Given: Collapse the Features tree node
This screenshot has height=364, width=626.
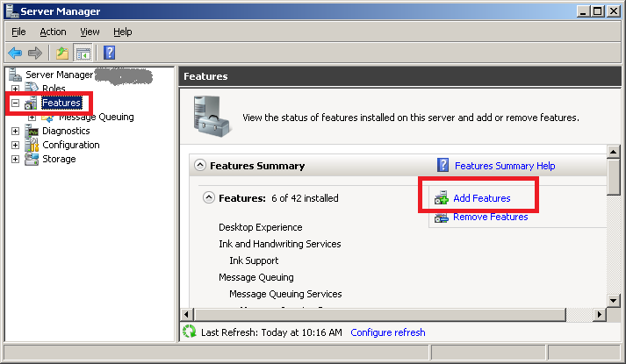Looking at the screenshot, I should click(x=15, y=103).
